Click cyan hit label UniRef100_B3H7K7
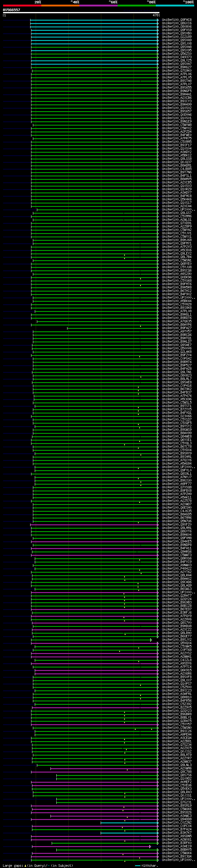Image resolution: width=197 pixels, height=868 pixels. (177, 833)
